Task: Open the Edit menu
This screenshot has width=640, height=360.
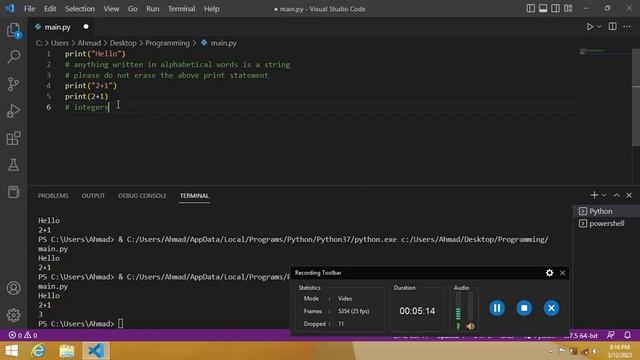Action: 50,9
